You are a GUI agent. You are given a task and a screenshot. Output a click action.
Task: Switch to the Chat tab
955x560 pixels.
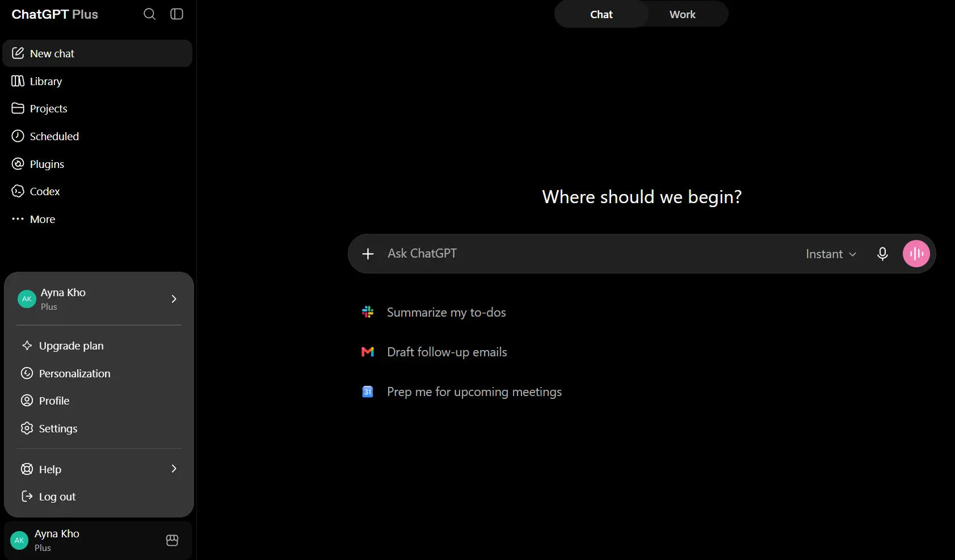tap(601, 14)
